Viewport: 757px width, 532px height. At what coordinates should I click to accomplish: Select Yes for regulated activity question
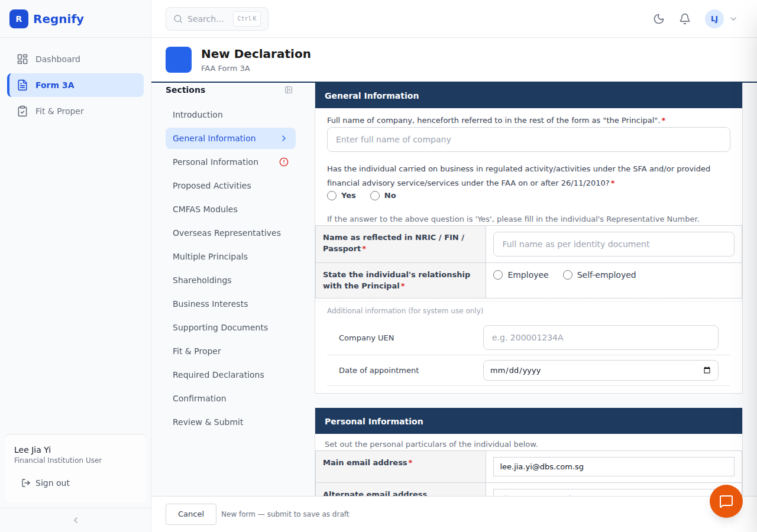[x=332, y=196]
